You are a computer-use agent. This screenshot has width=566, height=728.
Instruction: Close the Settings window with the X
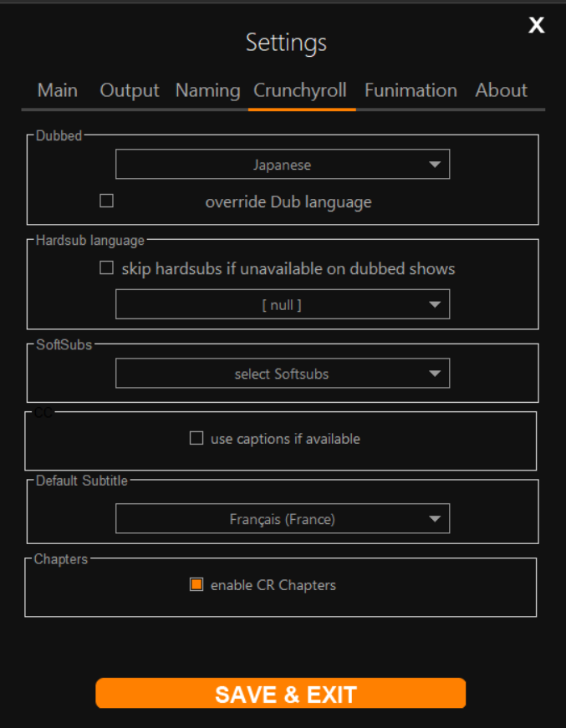point(536,25)
